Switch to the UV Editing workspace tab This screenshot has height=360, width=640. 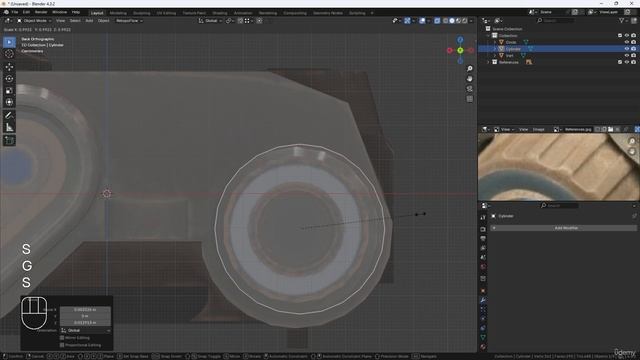166,13
